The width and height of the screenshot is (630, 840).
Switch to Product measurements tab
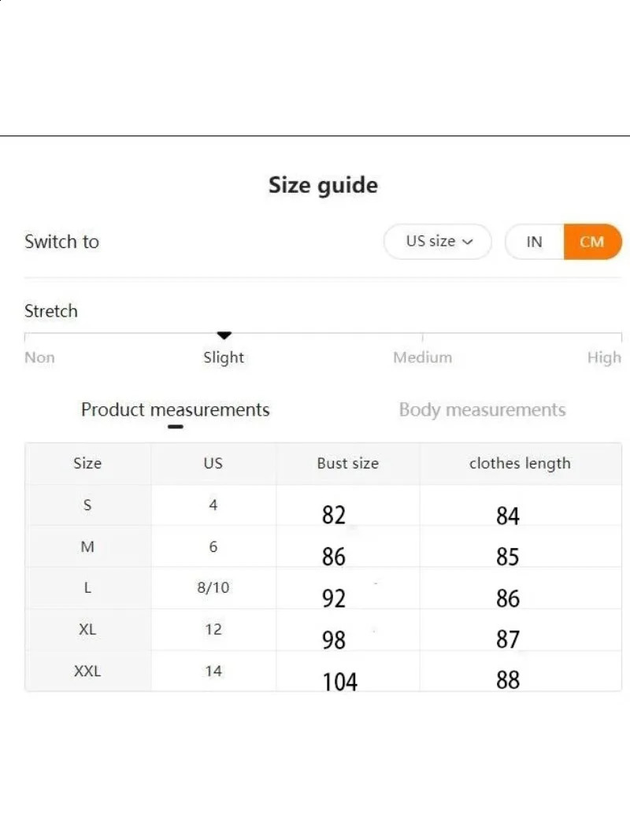(176, 409)
